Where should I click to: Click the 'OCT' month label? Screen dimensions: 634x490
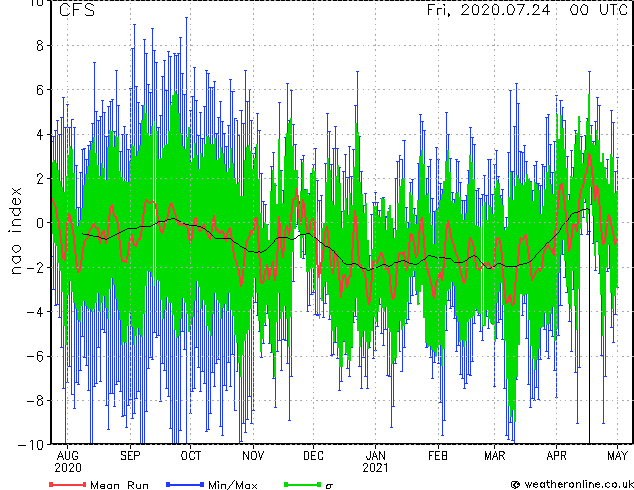click(190, 456)
